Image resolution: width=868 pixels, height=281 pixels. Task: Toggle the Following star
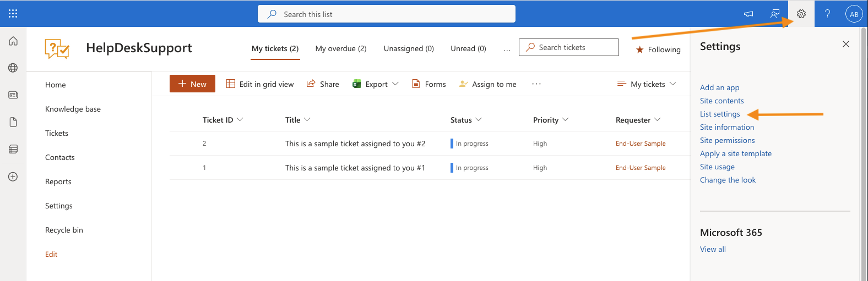point(658,49)
